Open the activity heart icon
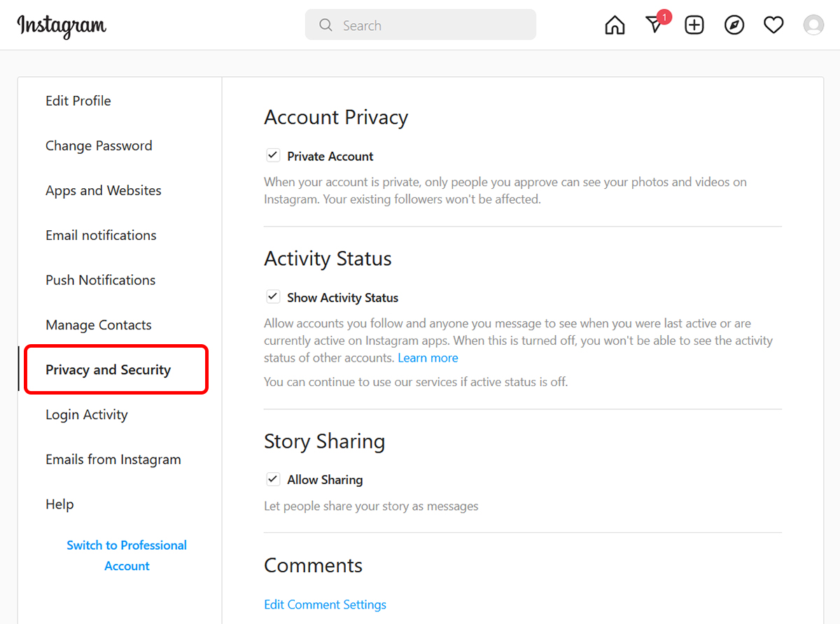The image size is (840, 624). 773,26
